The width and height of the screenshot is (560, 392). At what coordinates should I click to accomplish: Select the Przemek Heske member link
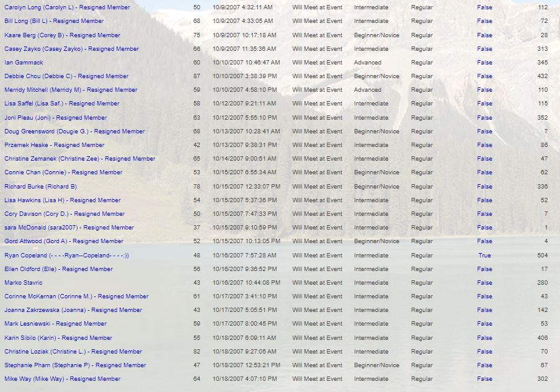55,145
